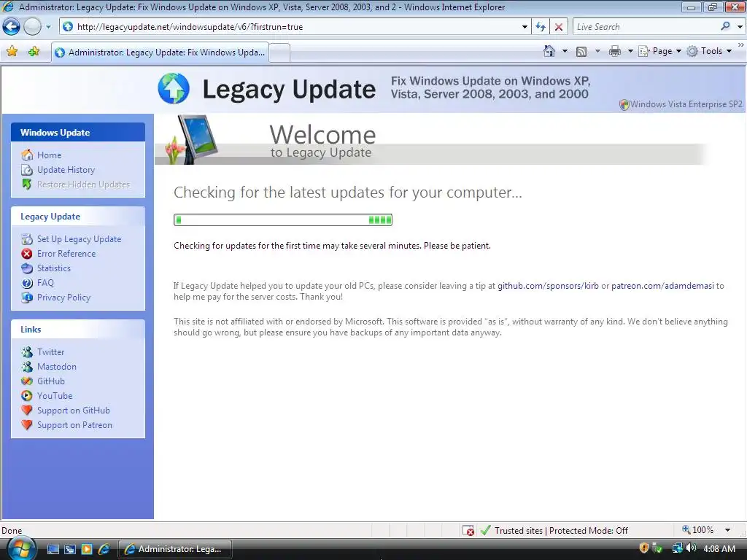Expand the Home button dropdown arrow
The width and height of the screenshot is (747, 560).
565,51
